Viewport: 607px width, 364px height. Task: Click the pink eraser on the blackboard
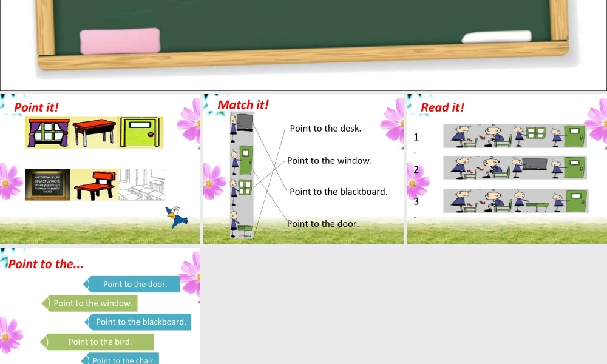pos(119,38)
